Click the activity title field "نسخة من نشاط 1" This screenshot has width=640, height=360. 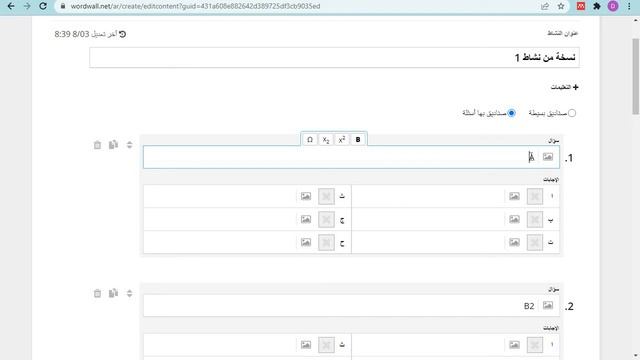tap(334, 58)
